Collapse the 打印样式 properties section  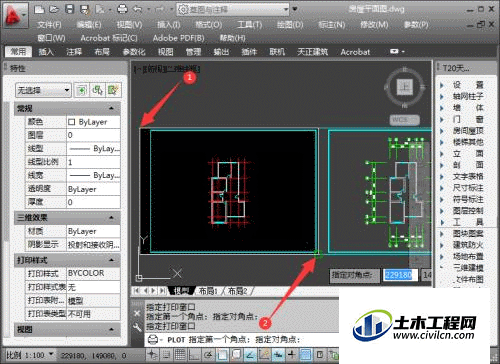tap(111, 260)
